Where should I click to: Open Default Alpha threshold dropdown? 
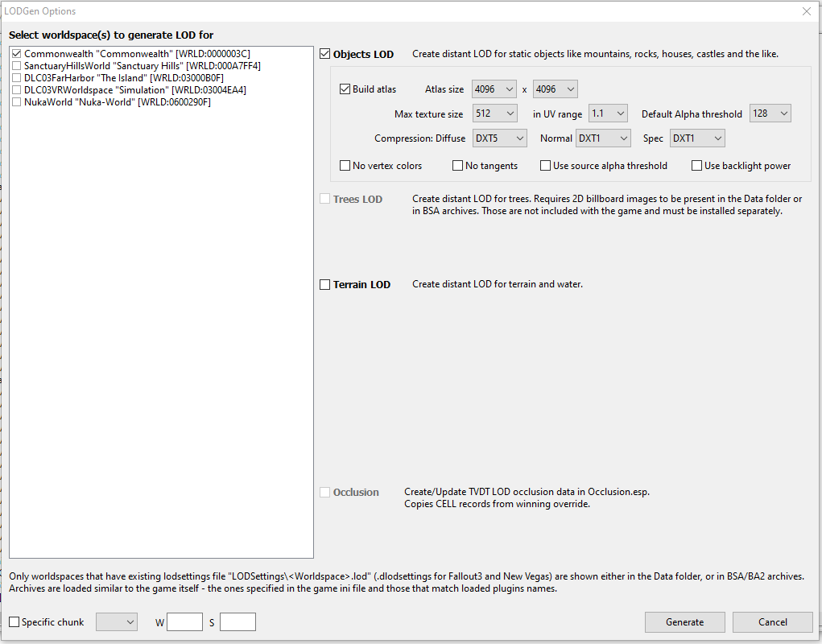click(x=770, y=114)
